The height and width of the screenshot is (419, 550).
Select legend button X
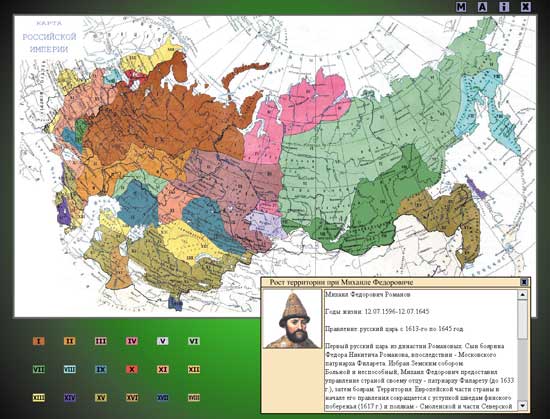click(132, 369)
